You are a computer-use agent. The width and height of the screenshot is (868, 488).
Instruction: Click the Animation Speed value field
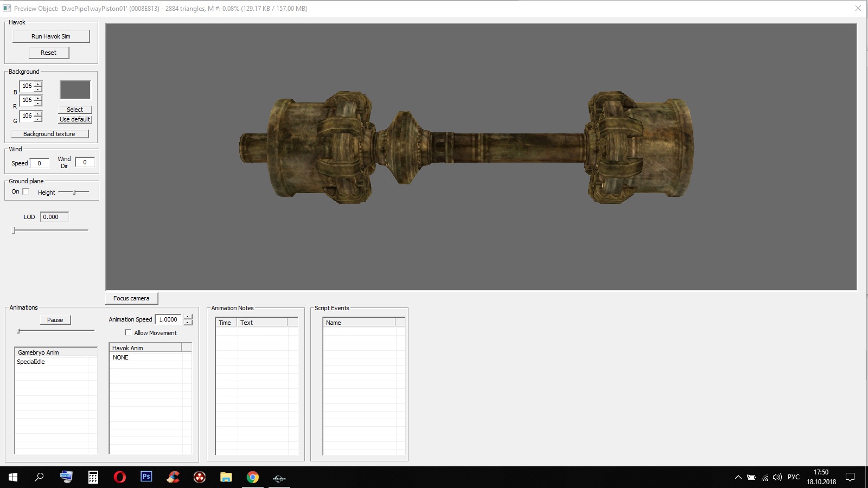click(169, 319)
